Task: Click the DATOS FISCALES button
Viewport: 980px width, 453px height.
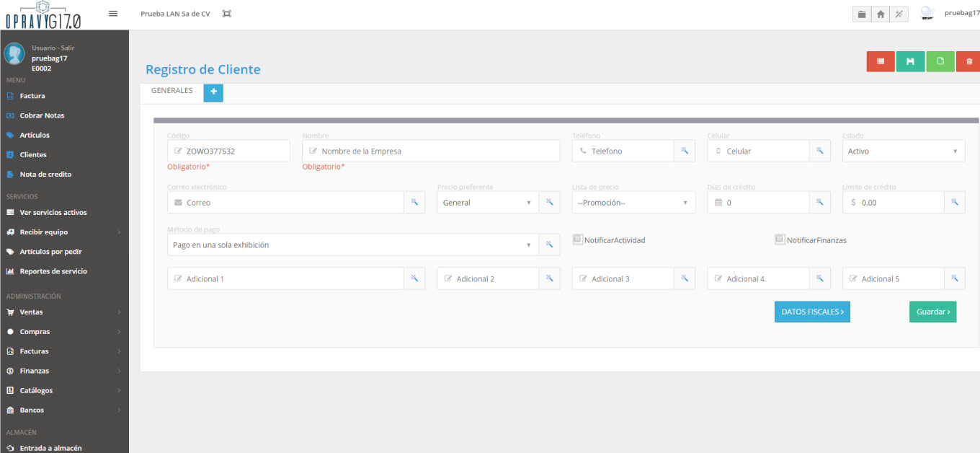Action: click(x=812, y=312)
